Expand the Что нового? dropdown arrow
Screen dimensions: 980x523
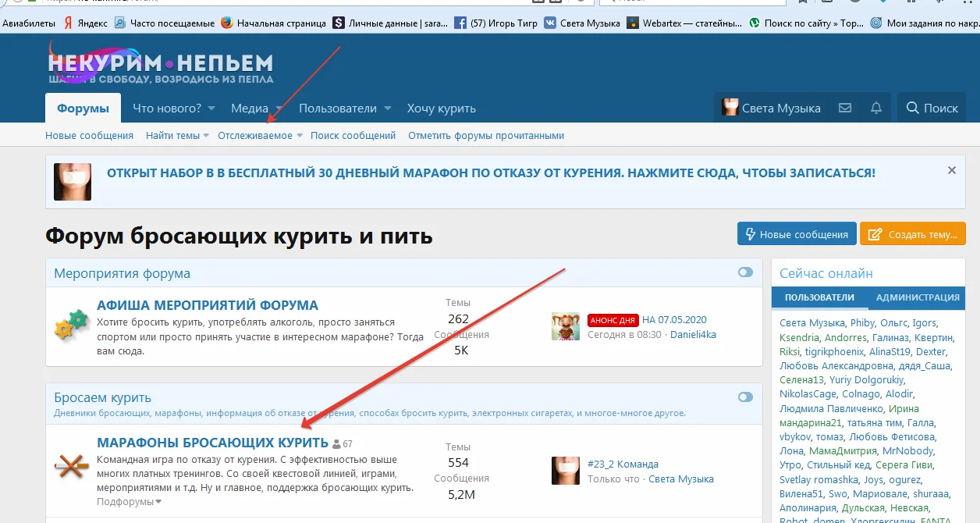coord(211,109)
